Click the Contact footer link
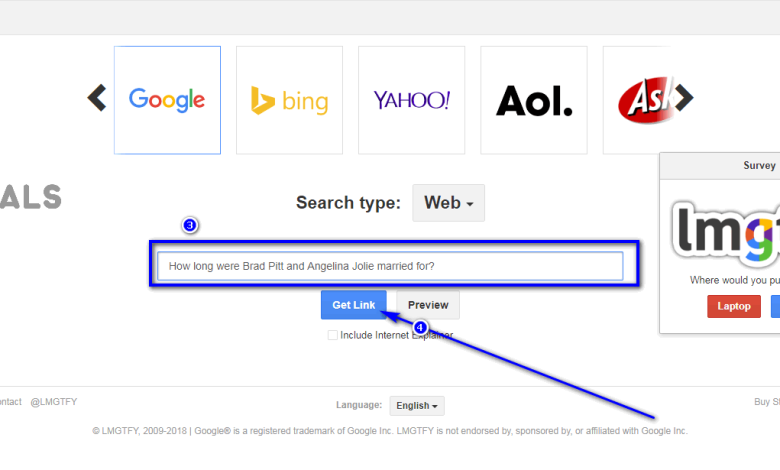The height and width of the screenshot is (470, 780). pyautogui.click(x=8, y=402)
